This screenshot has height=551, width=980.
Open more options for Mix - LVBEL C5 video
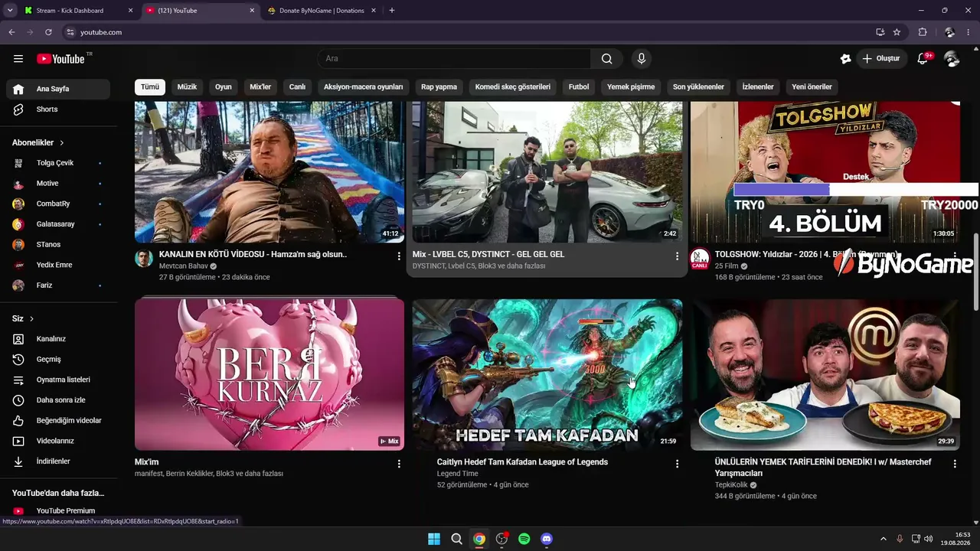pos(677,256)
